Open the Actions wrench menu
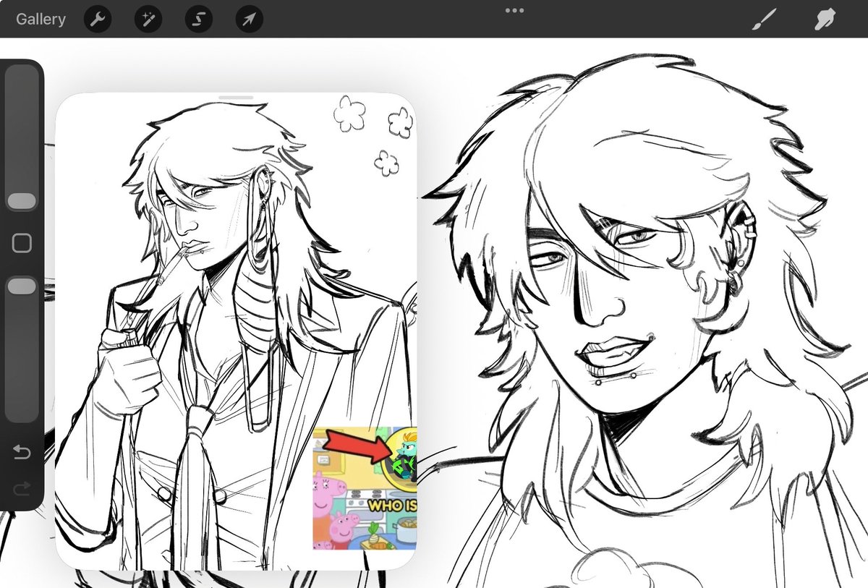This screenshot has width=868, height=588. (98, 20)
